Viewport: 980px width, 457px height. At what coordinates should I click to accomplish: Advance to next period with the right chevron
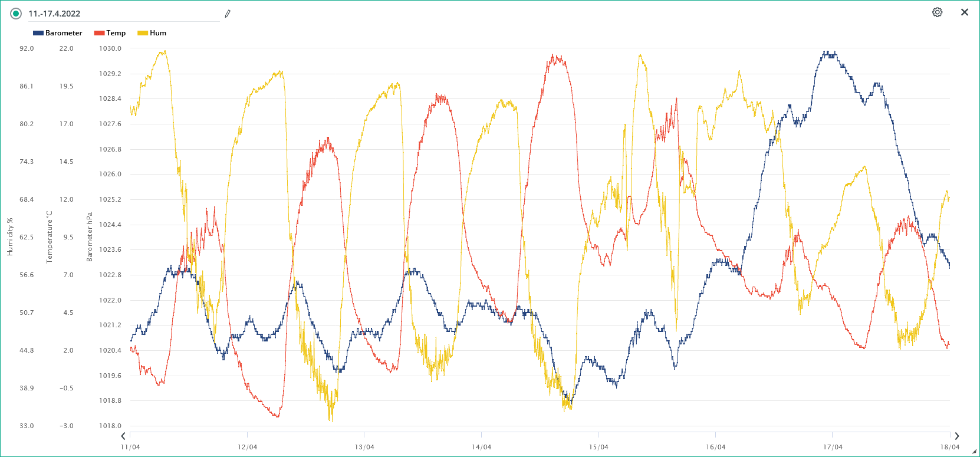956,436
